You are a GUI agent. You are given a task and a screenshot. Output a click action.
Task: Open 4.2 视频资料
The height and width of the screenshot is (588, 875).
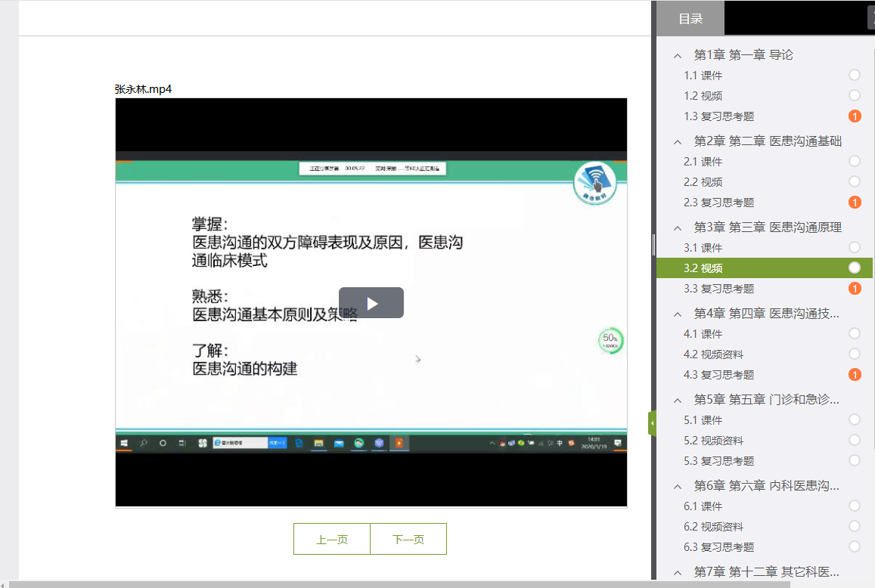click(713, 354)
